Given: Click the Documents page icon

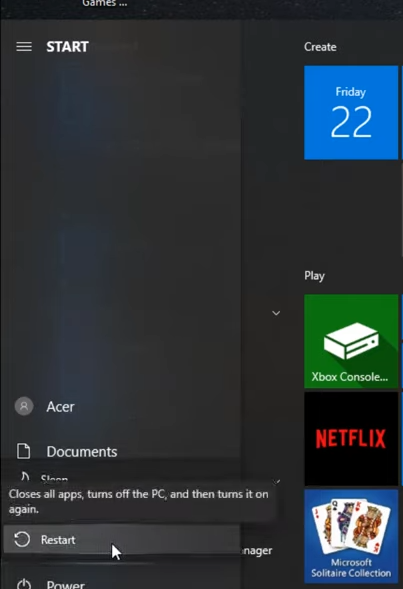Looking at the screenshot, I should click(x=24, y=451).
